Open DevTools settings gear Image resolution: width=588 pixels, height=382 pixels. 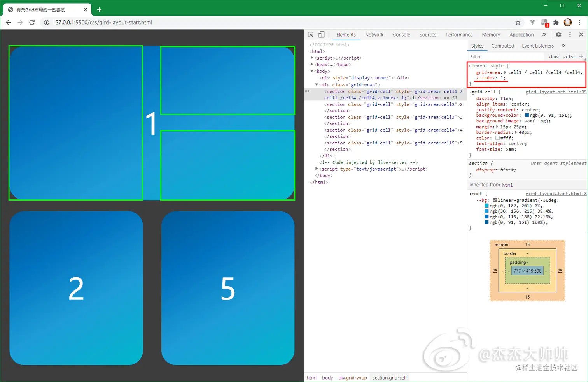(558, 35)
